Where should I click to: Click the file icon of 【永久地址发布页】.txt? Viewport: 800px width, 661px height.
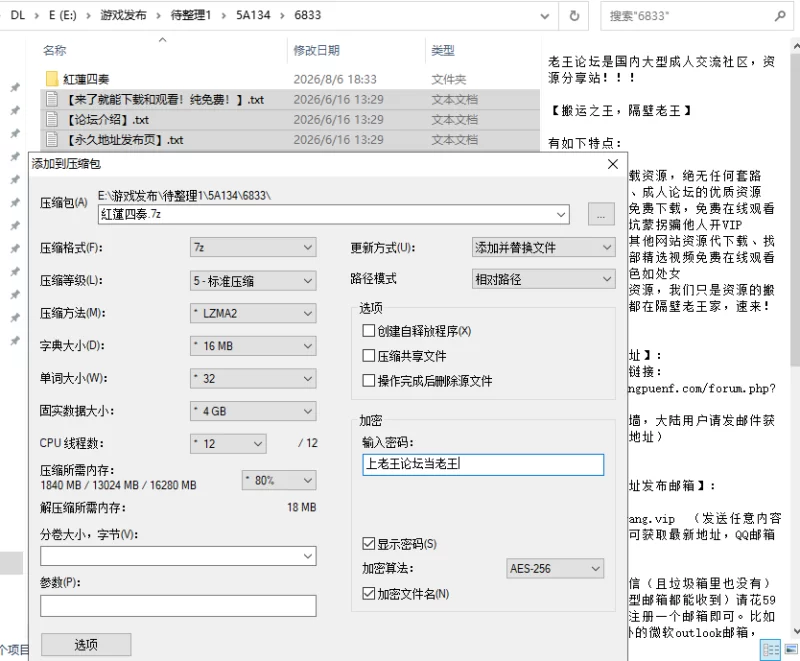coord(52,139)
